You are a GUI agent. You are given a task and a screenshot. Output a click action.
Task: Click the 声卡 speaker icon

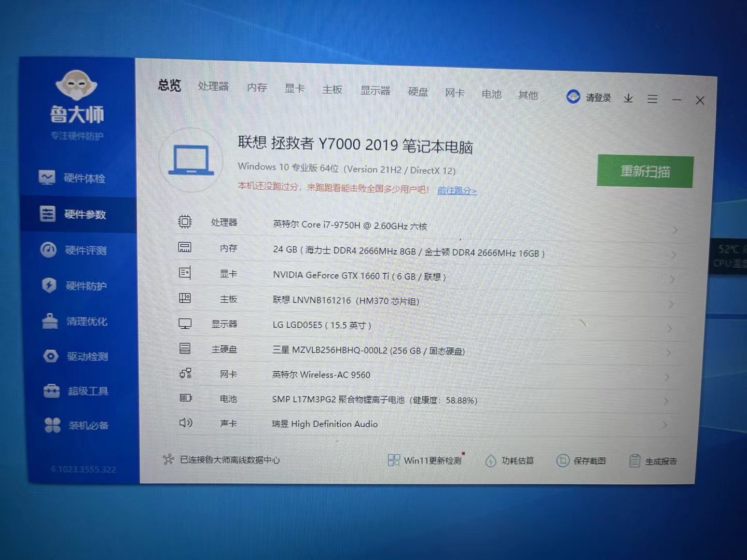pyautogui.click(x=186, y=423)
